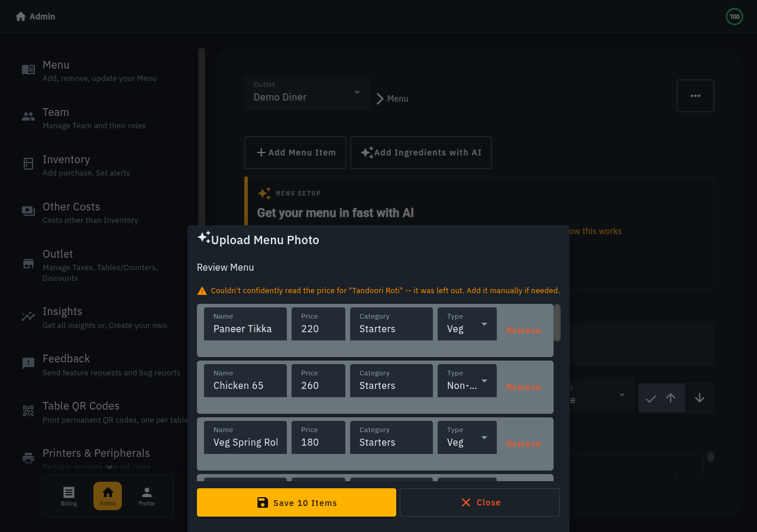Click the up arrow button behind dialog

[x=671, y=398]
